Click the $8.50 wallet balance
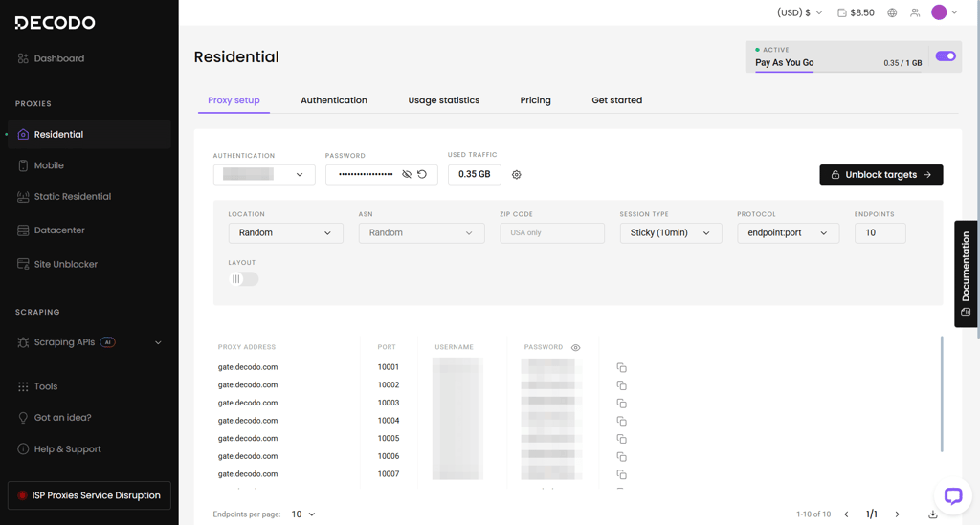This screenshot has height=525, width=980. click(x=856, y=12)
